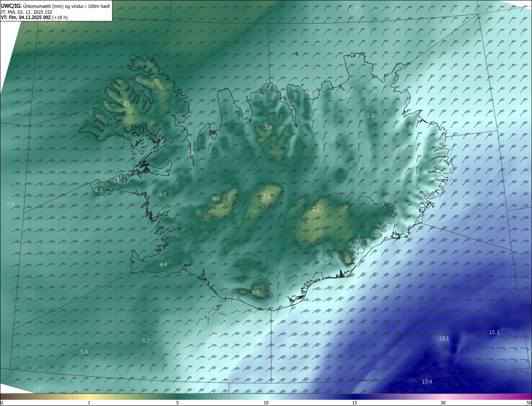Click the 10 tick on the color scale
Image resolution: width=532 pixels, height=406 pixels.
266,403
